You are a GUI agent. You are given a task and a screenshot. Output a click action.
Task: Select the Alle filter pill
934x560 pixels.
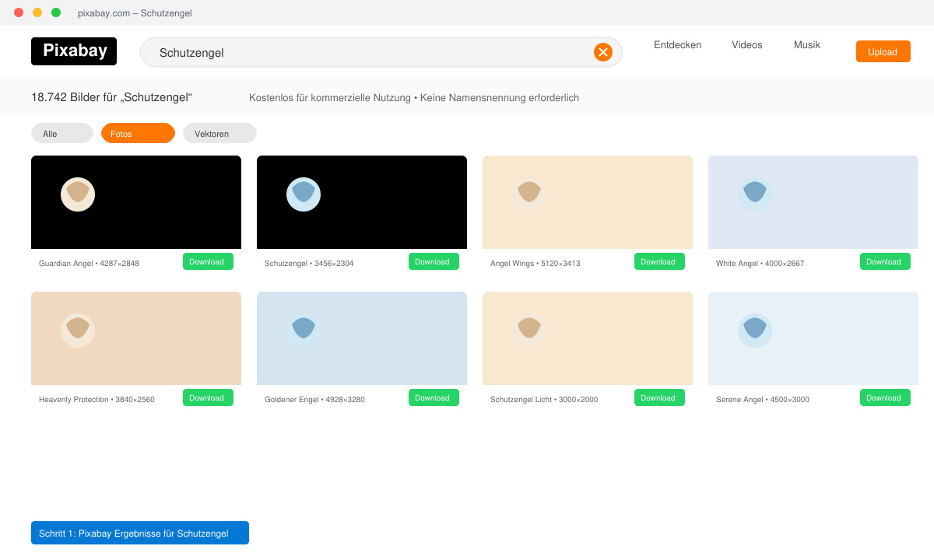click(62, 133)
